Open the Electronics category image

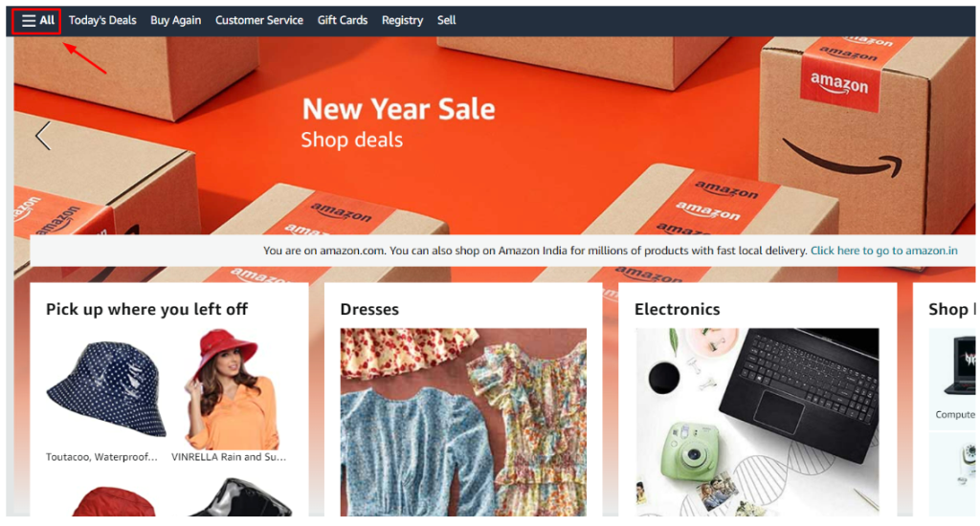click(x=757, y=423)
